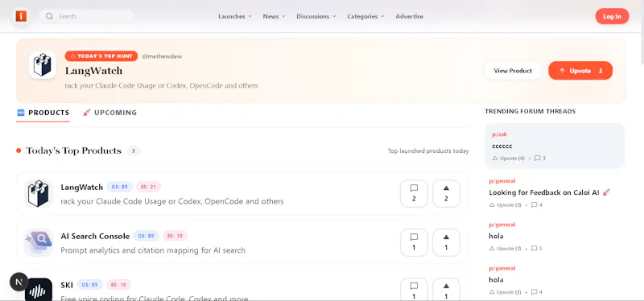Open SKI waveform product icon

(x=38, y=289)
